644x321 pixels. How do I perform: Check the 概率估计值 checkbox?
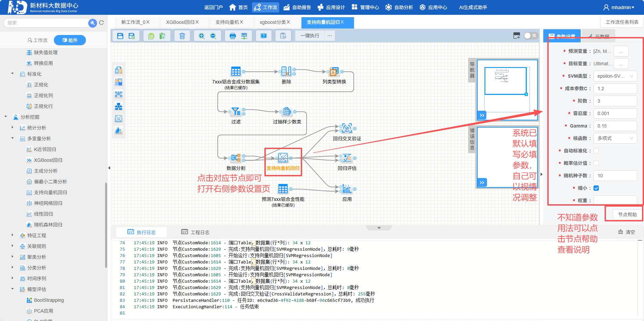596,163
